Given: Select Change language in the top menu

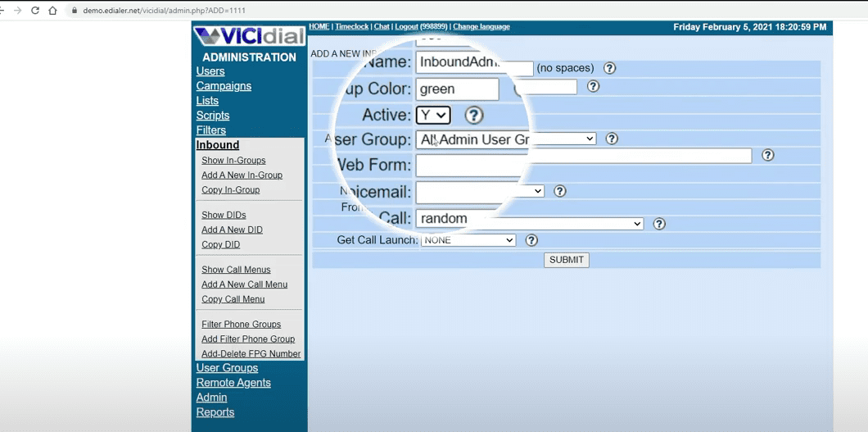Looking at the screenshot, I should coord(481,27).
